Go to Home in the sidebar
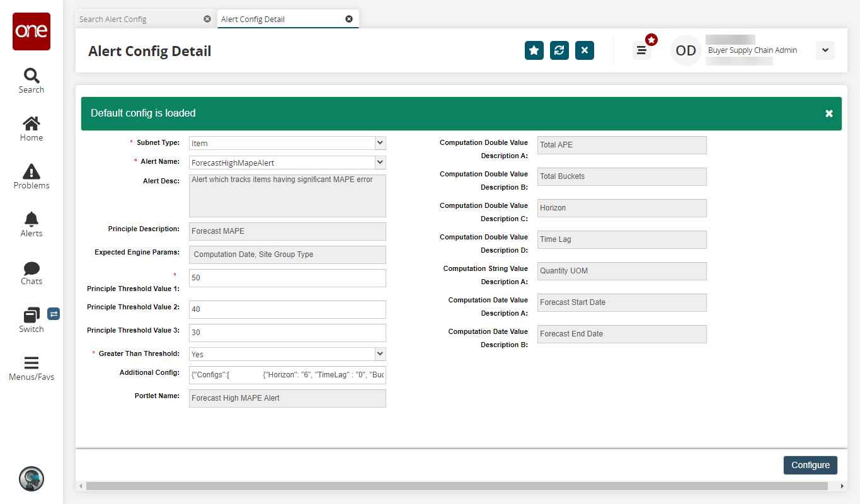This screenshot has width=860, height=504. (31, 129)
